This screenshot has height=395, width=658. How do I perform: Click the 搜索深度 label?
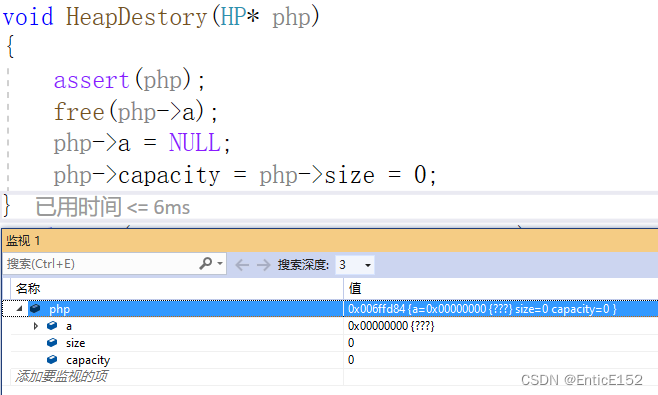tap(303, 265)
